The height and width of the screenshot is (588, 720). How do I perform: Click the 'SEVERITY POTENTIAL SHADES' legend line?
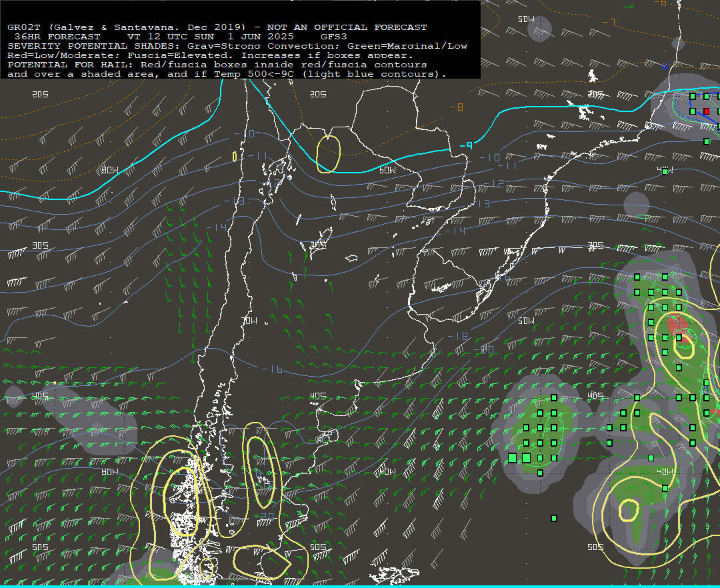pyautogui.click(x=237, y=46)
